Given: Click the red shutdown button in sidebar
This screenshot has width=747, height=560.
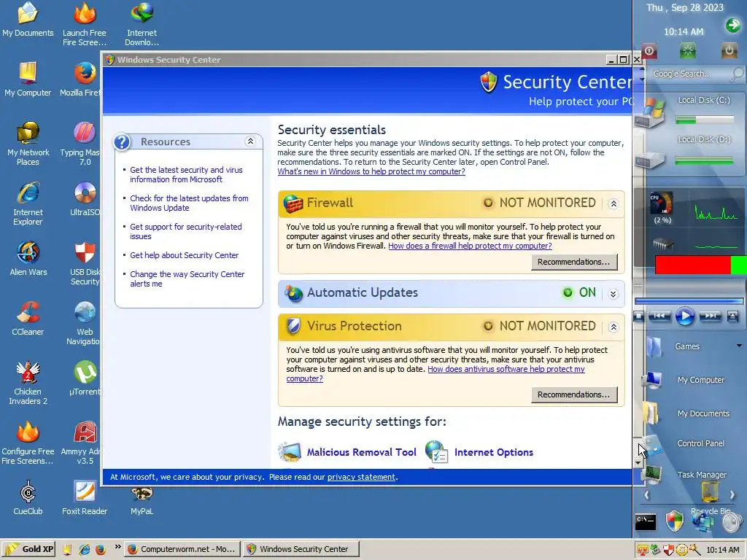Looking at the screenshot, I should click(649, 50).
